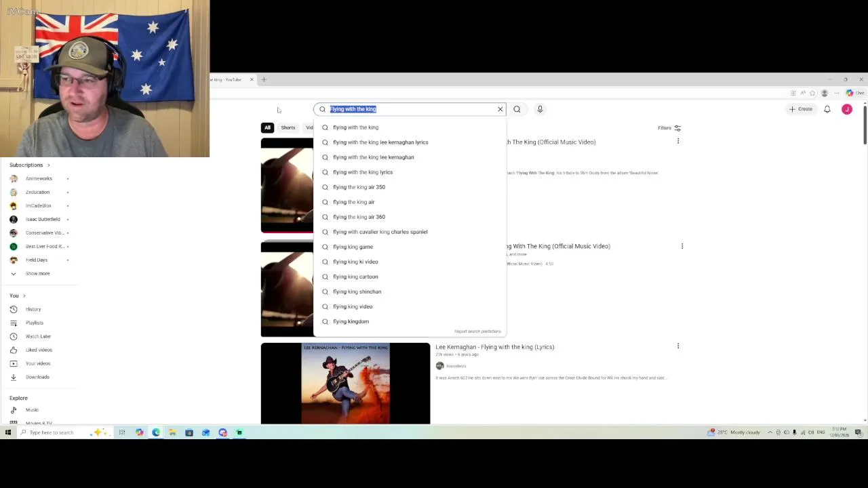This screenshot has height=488, width=868.
Task: Open 'Flying with the king (Lyrics)' title
Action: point(495,347)
